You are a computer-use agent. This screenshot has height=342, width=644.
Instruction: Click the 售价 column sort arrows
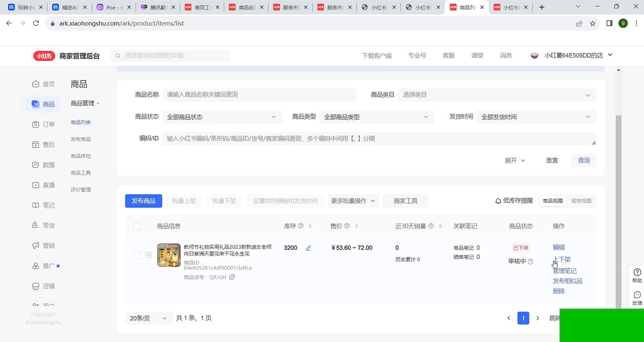[x=356, y=226]
